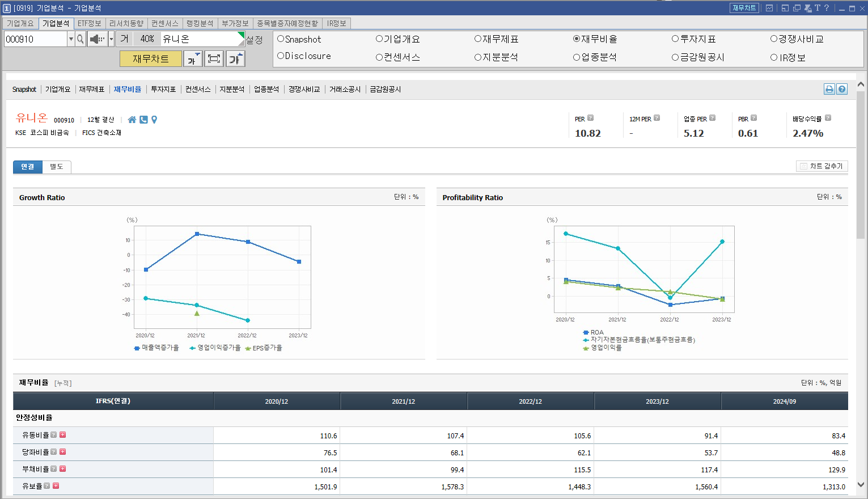Click the 2024/09 column header

pyautogui.click(x=785, y=401)
